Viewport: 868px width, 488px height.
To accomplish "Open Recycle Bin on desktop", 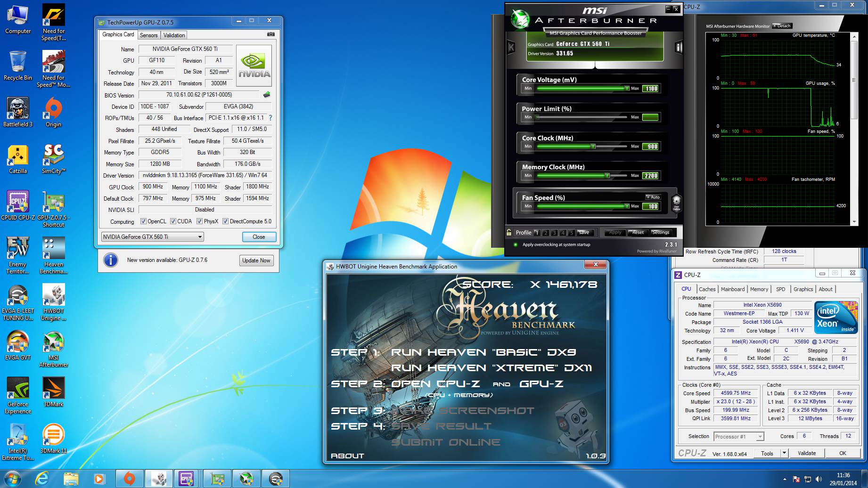I will tap(18, 65).
